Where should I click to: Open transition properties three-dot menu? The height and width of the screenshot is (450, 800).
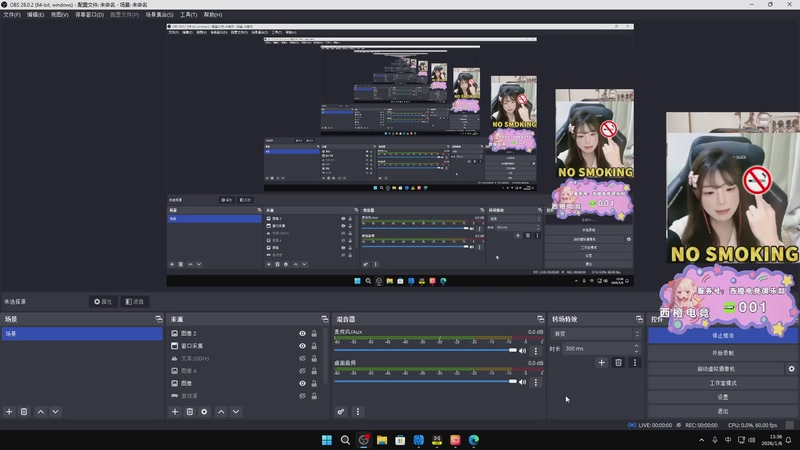click(x=635, y=363)
